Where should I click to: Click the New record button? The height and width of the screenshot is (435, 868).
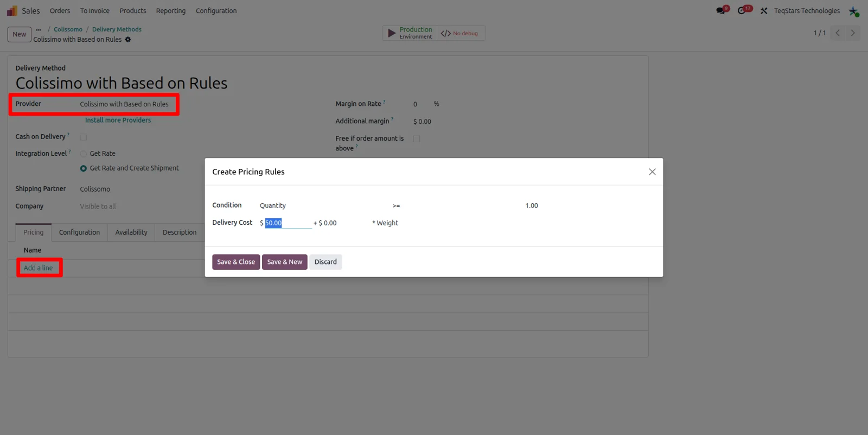coord(20,34)
